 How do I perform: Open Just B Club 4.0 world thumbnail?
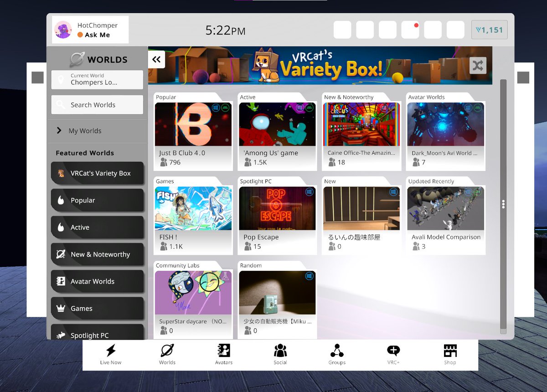click(x=193, y=124)
